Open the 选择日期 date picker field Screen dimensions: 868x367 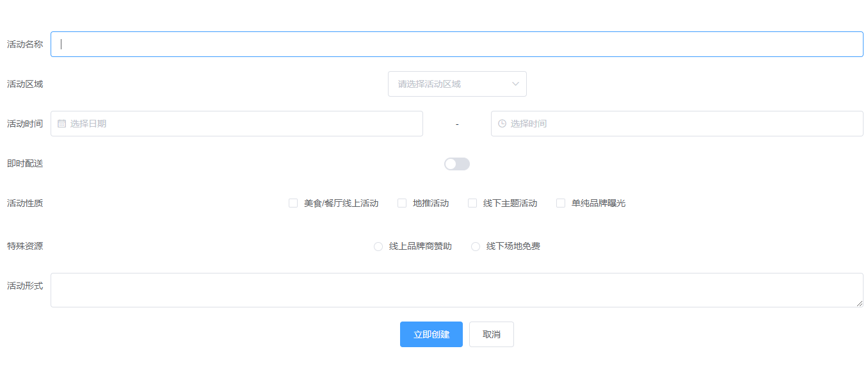(237, 124)
